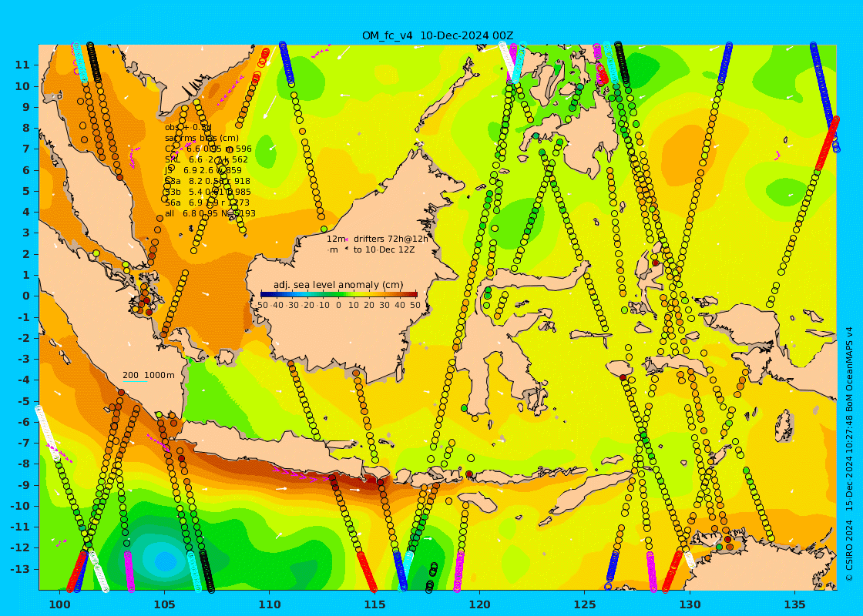Click the latitude axis label "7"
The width and height of the screenshot is (863, 616).
point(25,149)
